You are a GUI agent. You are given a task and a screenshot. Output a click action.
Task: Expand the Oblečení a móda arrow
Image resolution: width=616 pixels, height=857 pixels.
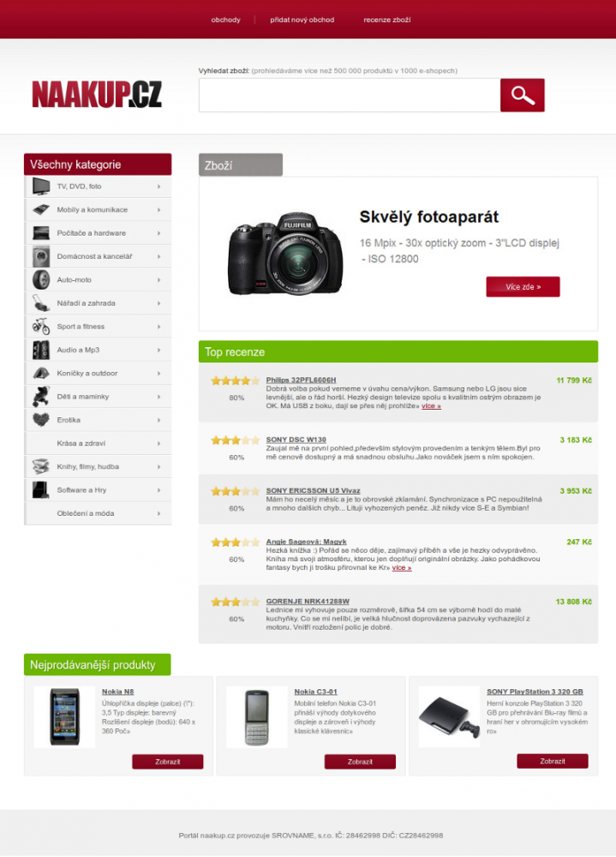pyautogui.click(x=159, y=513)
